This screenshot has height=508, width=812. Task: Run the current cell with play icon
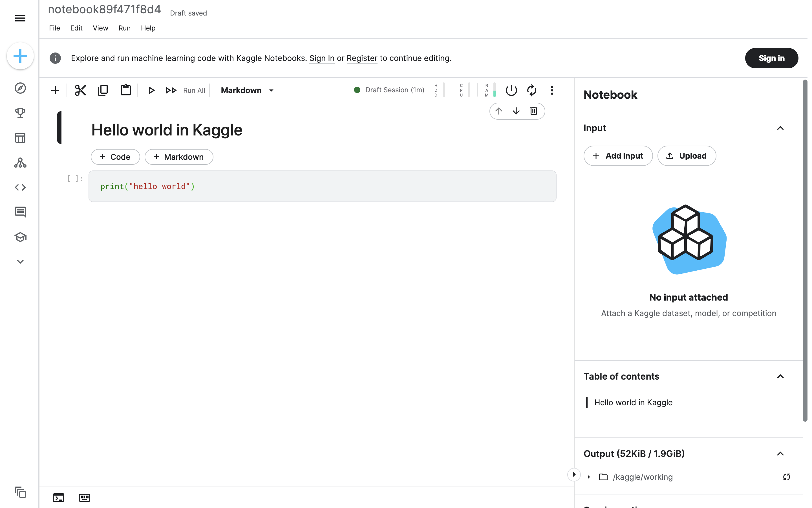point(151,90)
